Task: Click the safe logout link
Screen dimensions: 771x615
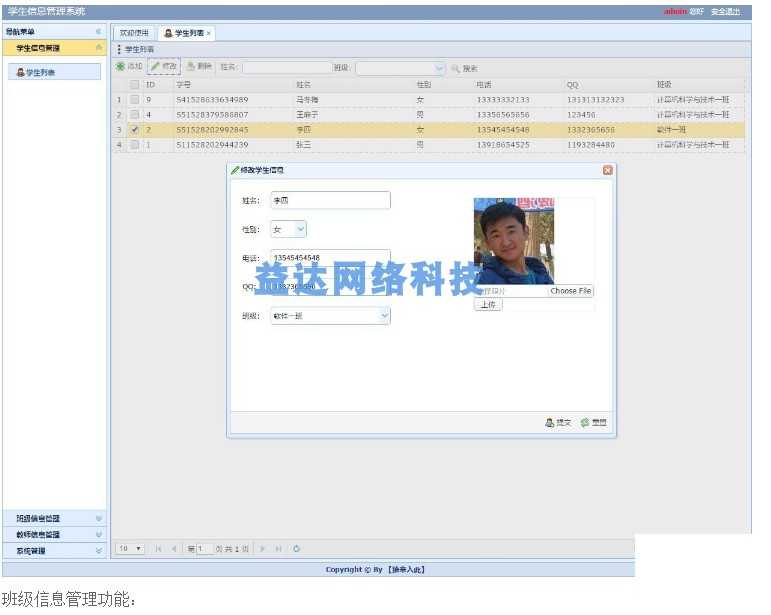Action: tap(725, 11)
